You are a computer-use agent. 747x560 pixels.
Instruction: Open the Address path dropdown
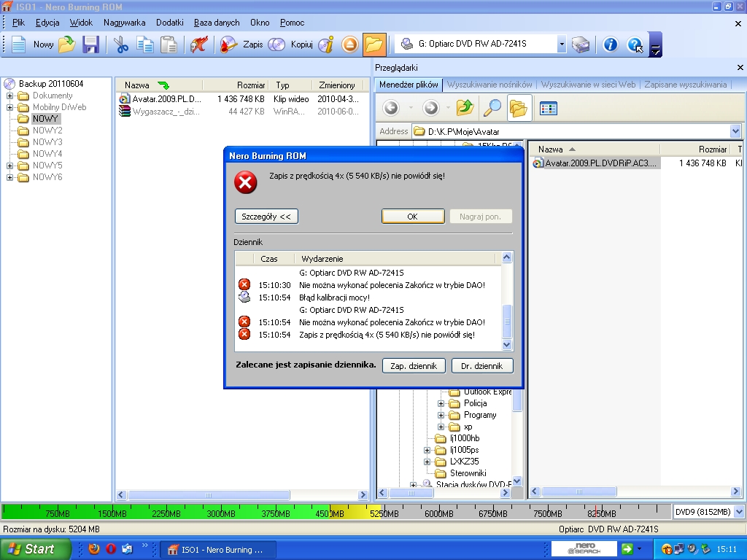[735, 131]
